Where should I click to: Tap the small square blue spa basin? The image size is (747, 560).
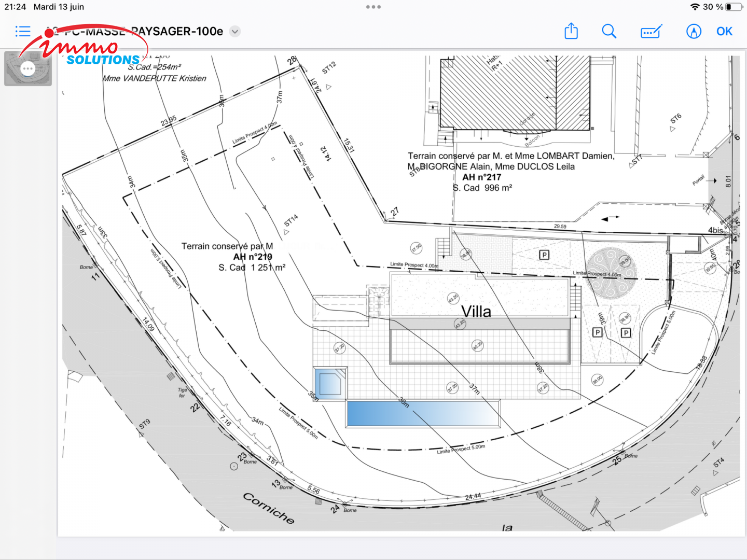click(x=330, y=383)
